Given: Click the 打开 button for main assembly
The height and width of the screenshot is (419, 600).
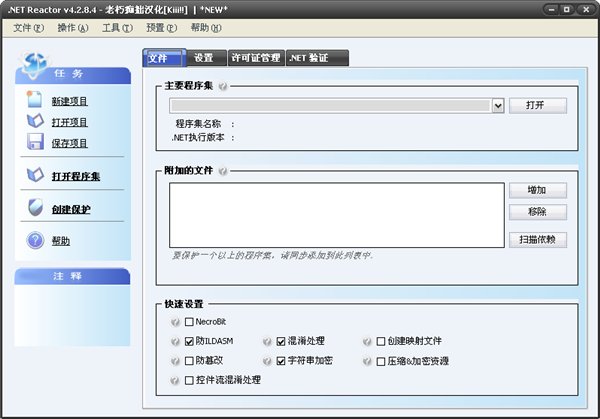Looking at the screenshot, I should pos(538,105).
